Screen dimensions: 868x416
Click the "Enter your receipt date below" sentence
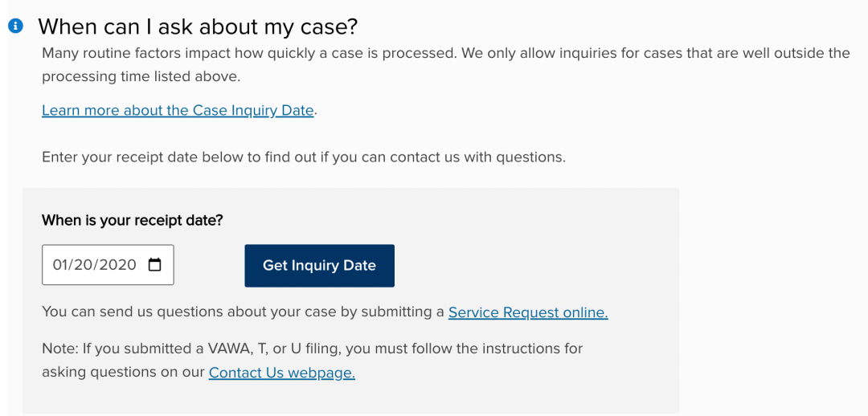pyautogui.click(x=303, y=157)
